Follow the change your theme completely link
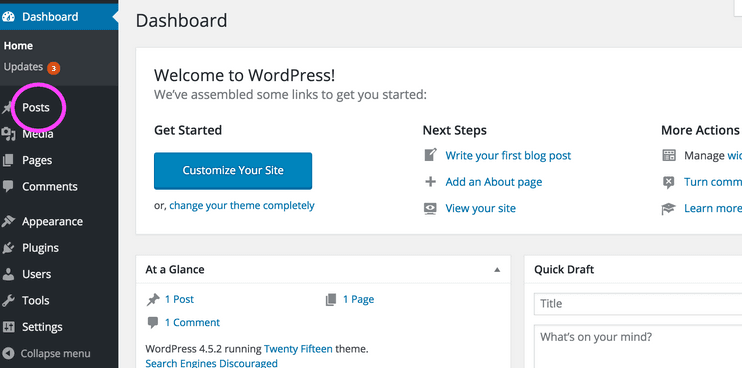Viewport: 742px width, 368px height. pos(242,206)
